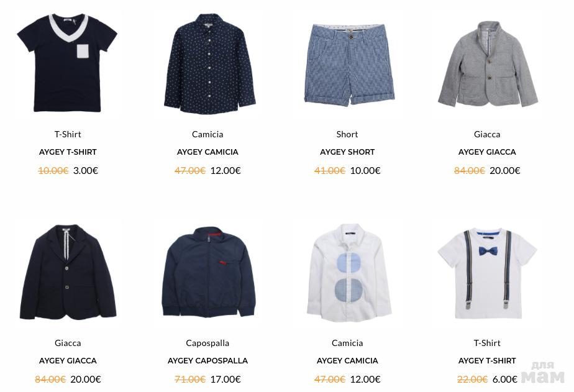This screenshot has width=574, height=392.
Task: Open the navy Capospalla jacket image
Action: [208, 272]
